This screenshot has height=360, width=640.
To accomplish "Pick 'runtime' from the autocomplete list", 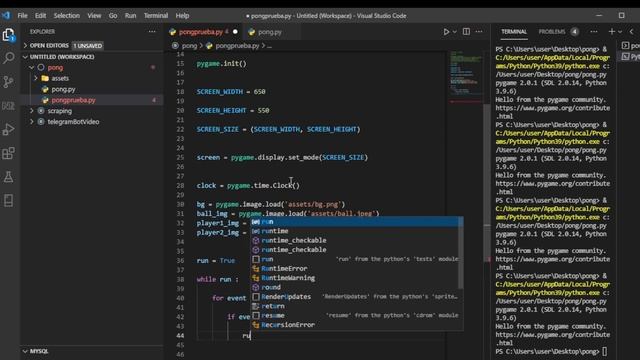I will [x=354, y=231].
